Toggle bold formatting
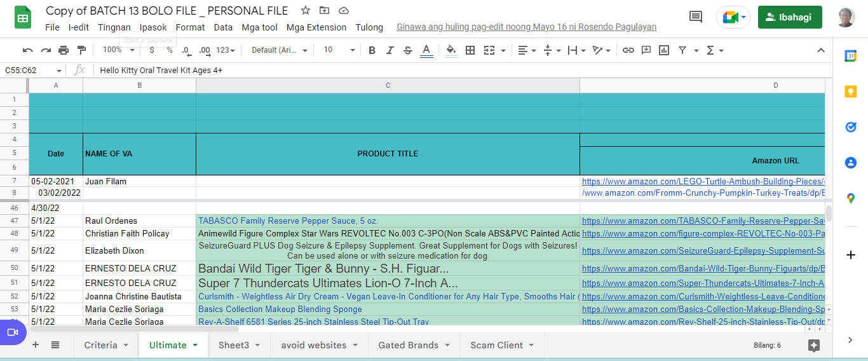 [x=372, y=50]
